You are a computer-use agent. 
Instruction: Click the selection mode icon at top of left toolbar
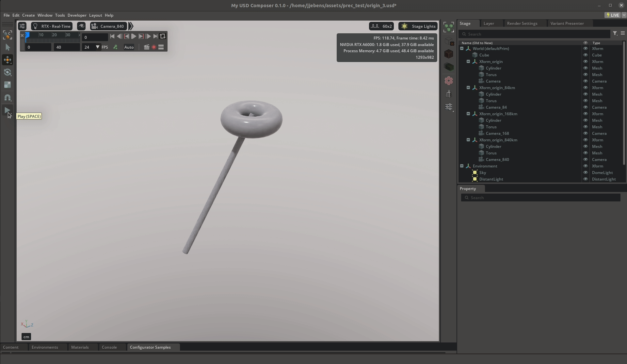tap(8, 35)
